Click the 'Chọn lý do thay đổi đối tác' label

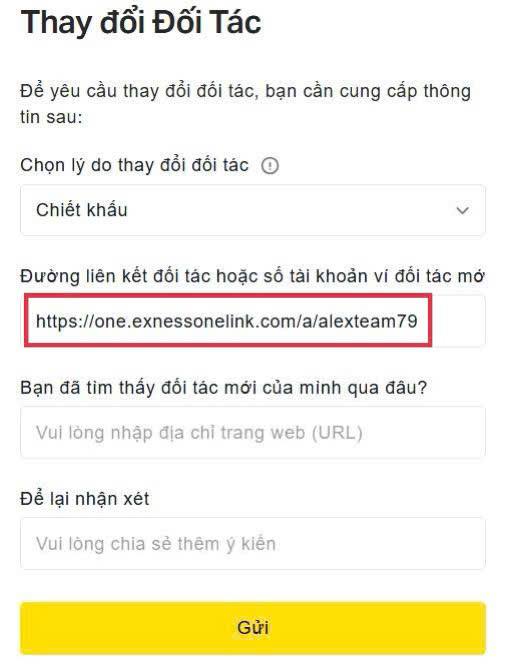(134, 165)
